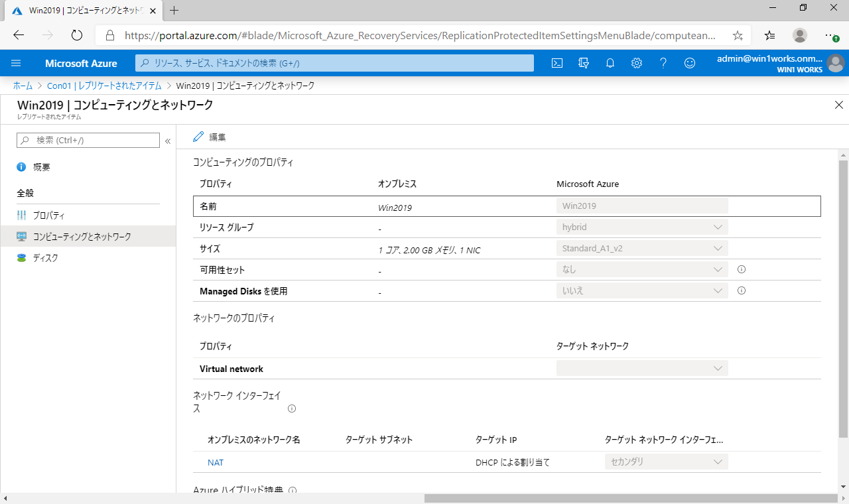Focus the Azure global search box
Screen dimensions: 849x504
[x=334, y=63]
